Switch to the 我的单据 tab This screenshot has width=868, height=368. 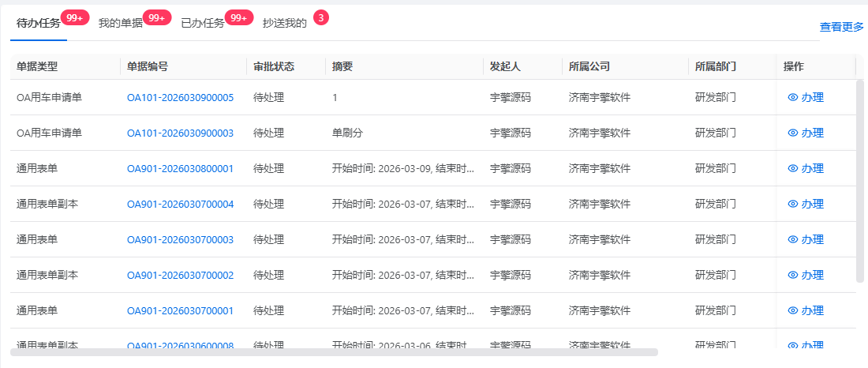(120, 23)
